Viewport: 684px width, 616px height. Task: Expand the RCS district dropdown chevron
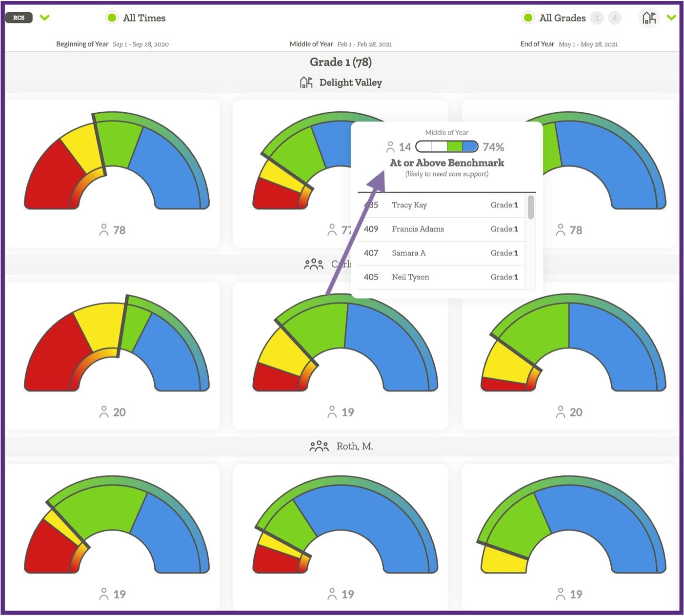point(44,18)
